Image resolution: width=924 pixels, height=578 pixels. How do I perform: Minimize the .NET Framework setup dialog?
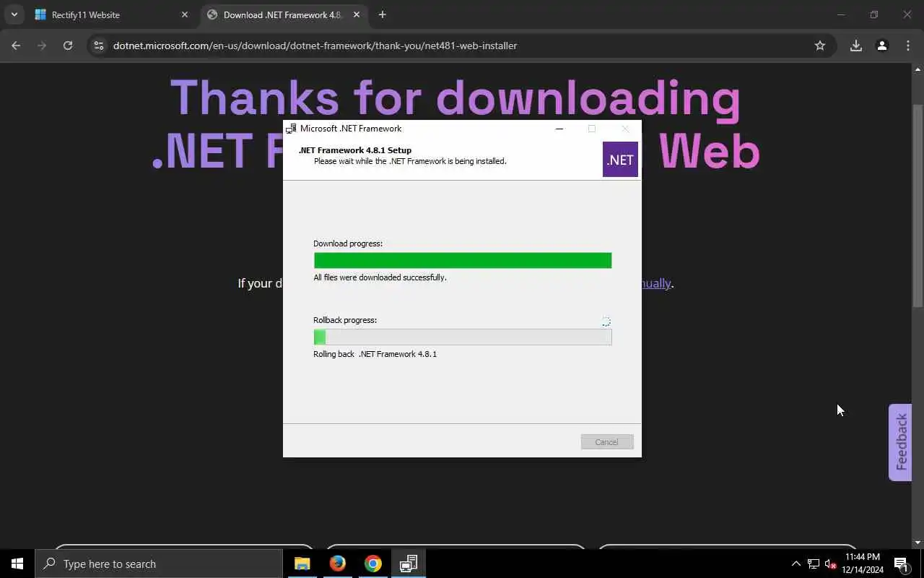pos(559,129)
